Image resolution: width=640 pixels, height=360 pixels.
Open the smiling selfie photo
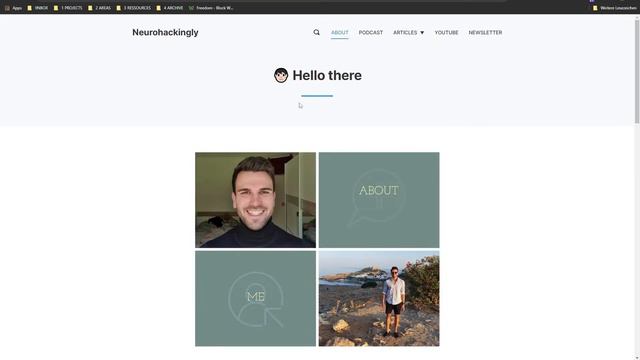(256, 200)
